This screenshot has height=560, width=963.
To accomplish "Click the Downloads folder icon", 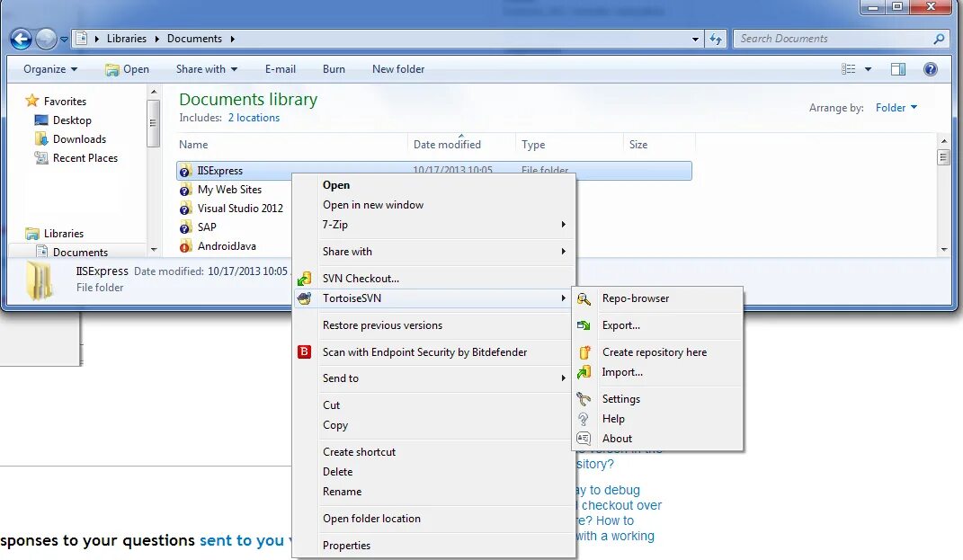I will coord(41,138).
